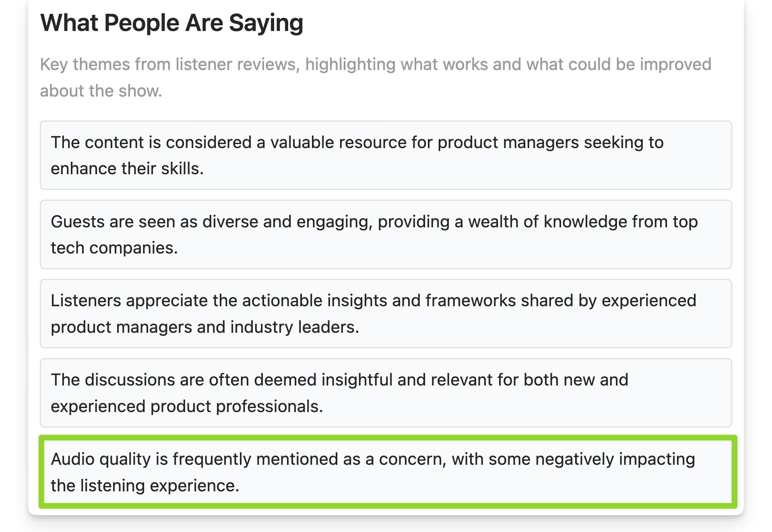Choose the insightful and relevant discussions card
This screenshot has height=532, width=772.
pyautogui.click(x=386, y=393)
